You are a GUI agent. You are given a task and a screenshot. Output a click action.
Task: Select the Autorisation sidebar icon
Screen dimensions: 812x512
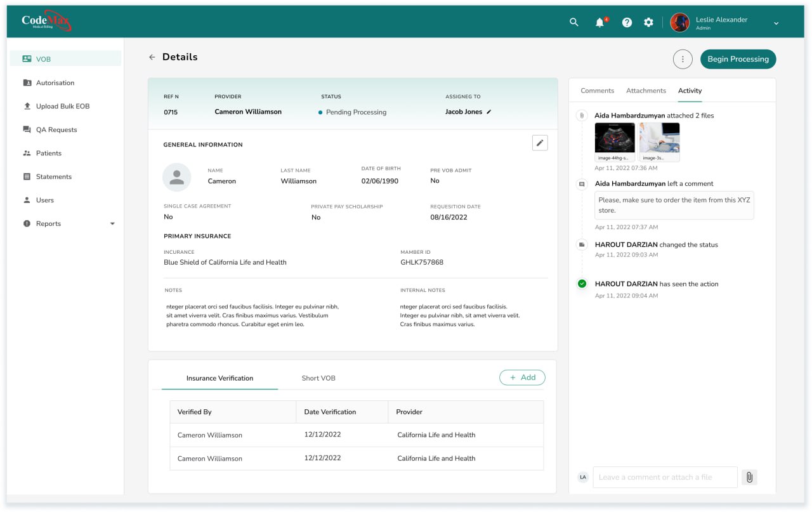click(26, 82)
